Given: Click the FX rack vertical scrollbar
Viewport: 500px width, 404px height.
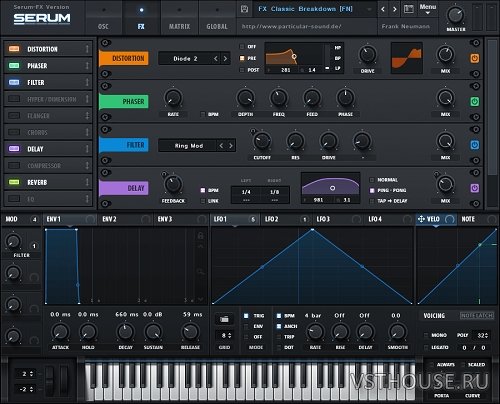Looking at the screenshot, I should click(x=492, y=107).
